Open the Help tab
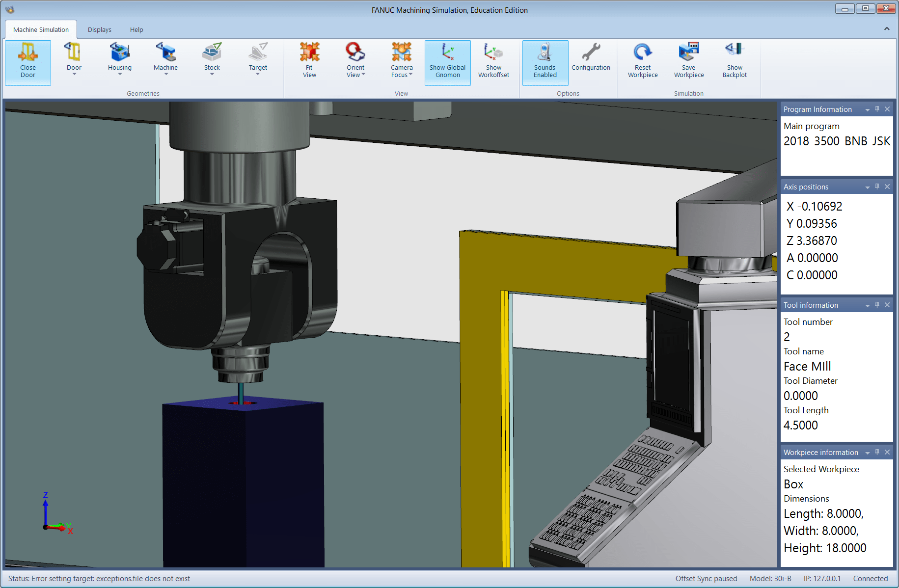The width and height of the screenshot is (899, 588). [136, 29]
